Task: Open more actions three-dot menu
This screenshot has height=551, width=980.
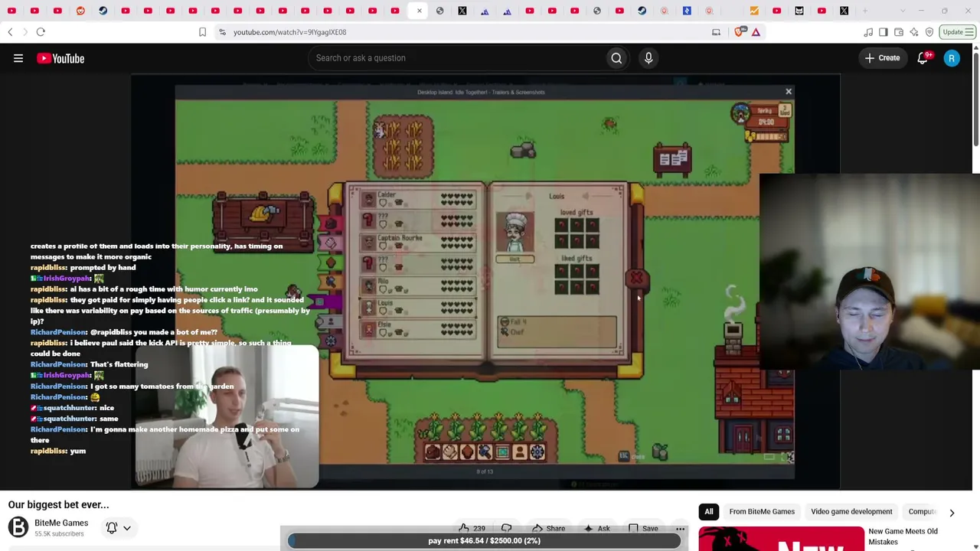Action: click(680, 528)
